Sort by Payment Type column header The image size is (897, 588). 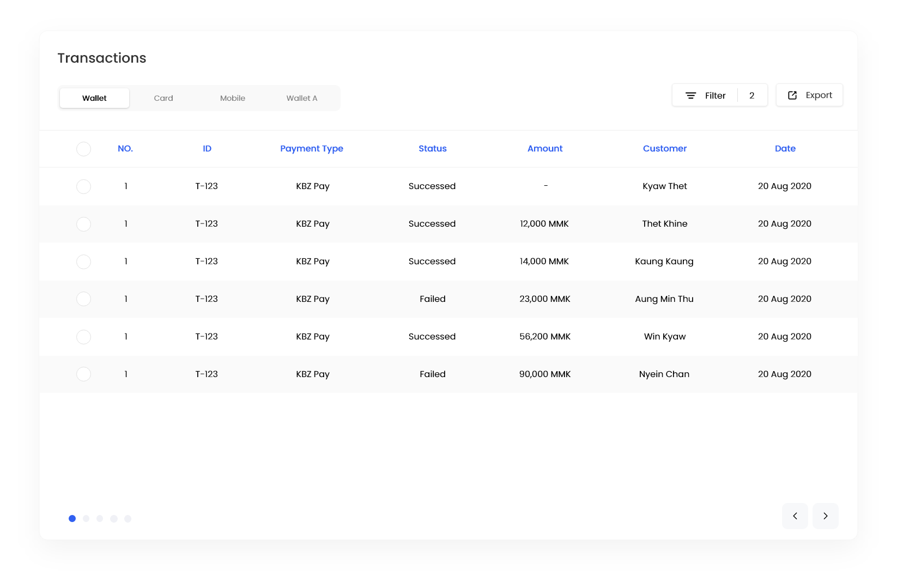(x=312, y=148)
